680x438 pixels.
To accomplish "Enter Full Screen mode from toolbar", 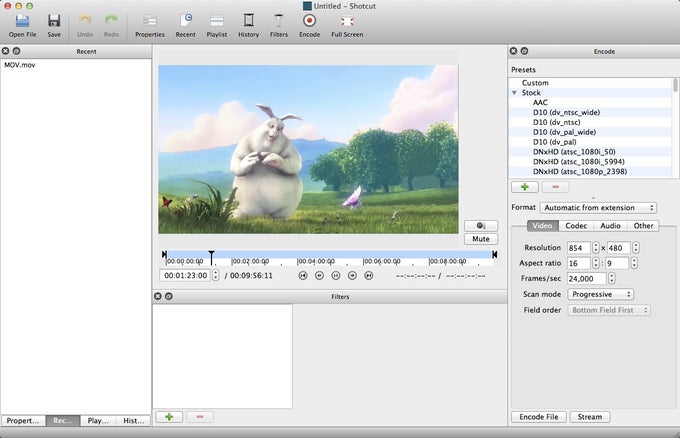I will [347, 26].
